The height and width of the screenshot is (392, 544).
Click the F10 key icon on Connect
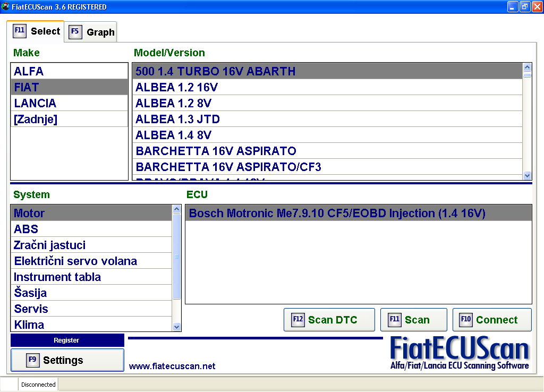click(x=465, y=320)
